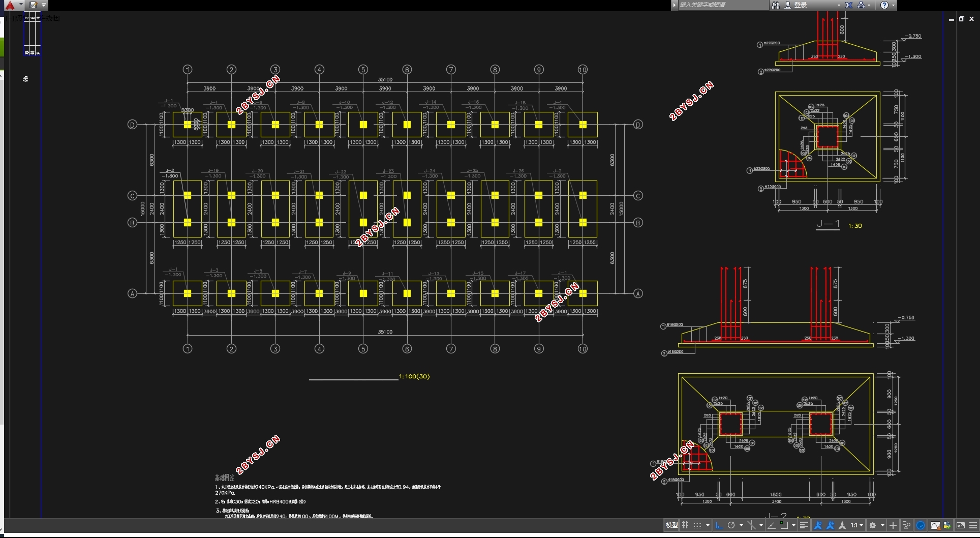
Task: Open the Help question mark icon
Action: (884, 5)
